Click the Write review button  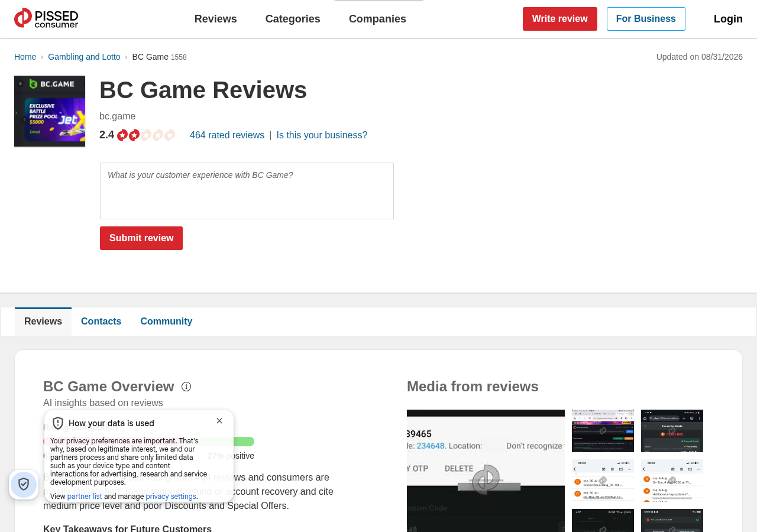point(560,19)
